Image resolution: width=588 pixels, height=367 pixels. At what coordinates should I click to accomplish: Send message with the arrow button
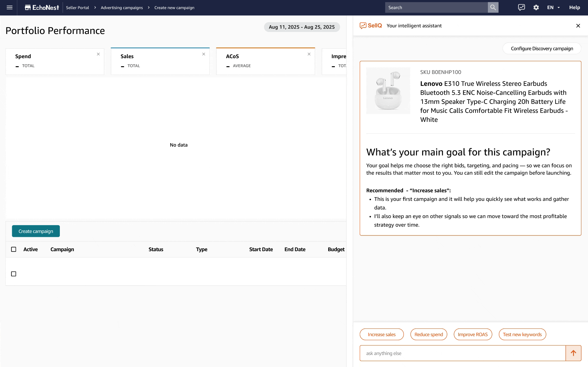[x=573, y=353]
